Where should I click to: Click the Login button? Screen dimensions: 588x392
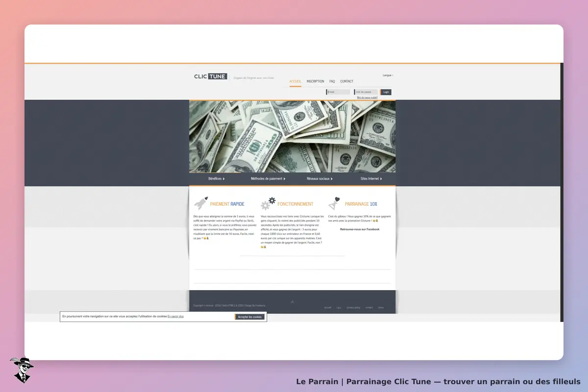(x=386, y=92)
